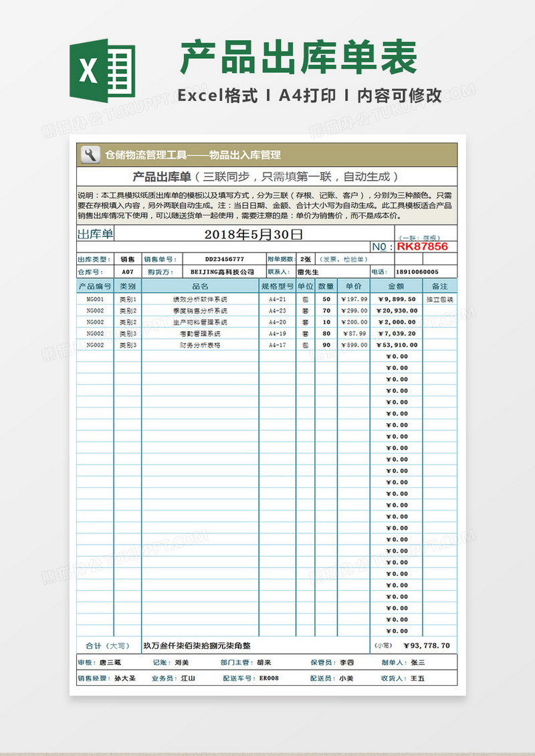This screenshot has width=535, height=756.
Task: Click the reviewer name 唐三藏
Action: [111, 662]
